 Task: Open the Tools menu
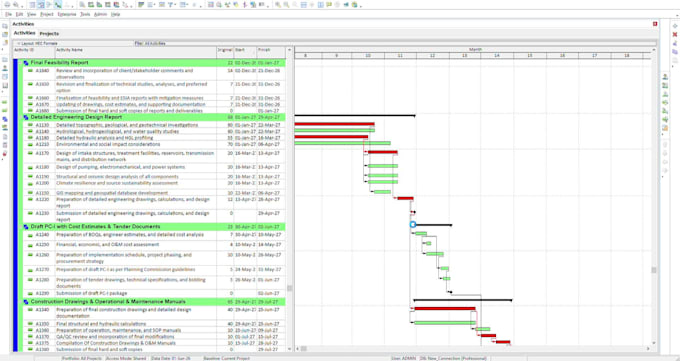[85, 14]
